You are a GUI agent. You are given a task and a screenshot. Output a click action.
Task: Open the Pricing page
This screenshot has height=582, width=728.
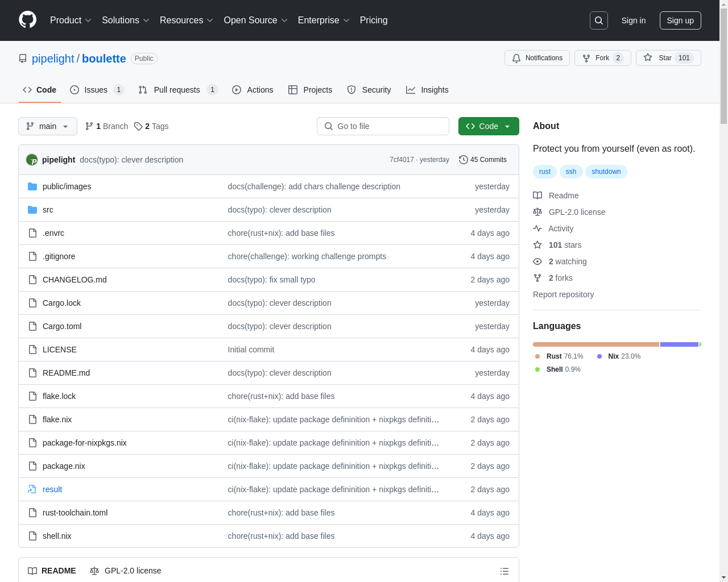[x=374, y=20]
